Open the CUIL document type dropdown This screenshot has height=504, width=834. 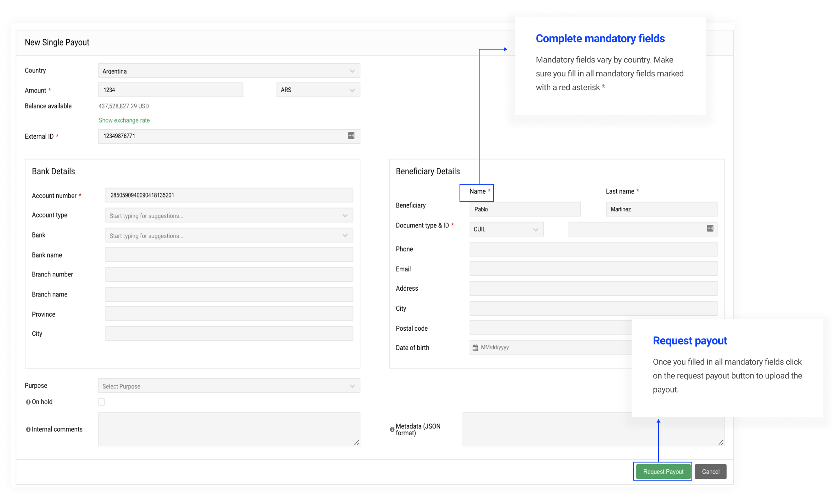(x=506, y=229)
